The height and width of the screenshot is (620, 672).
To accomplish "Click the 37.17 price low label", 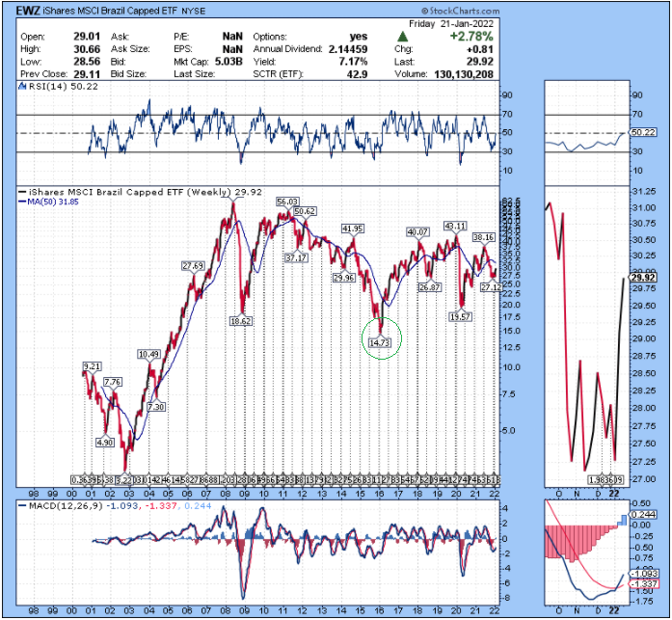I will click(296, 257).
